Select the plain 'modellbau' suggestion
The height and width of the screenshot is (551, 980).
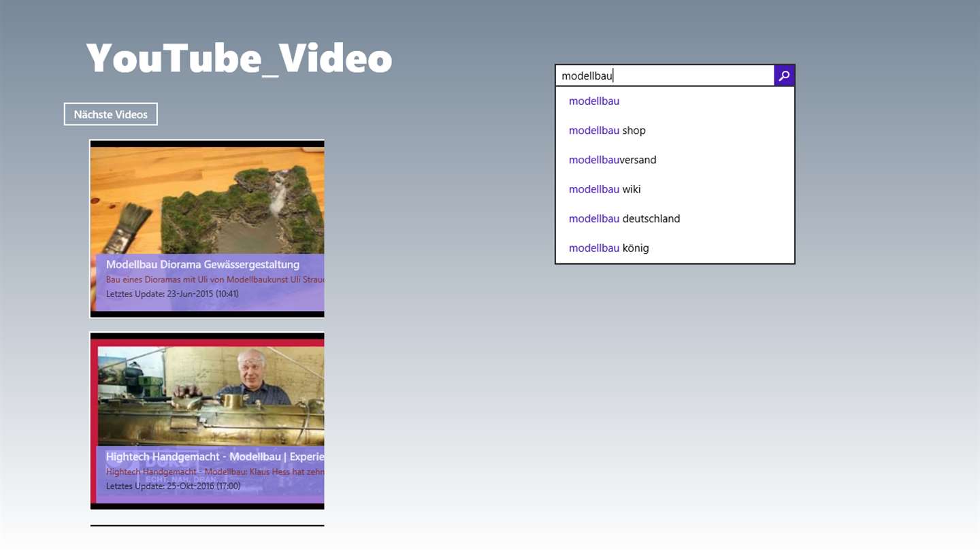point(675,101)
